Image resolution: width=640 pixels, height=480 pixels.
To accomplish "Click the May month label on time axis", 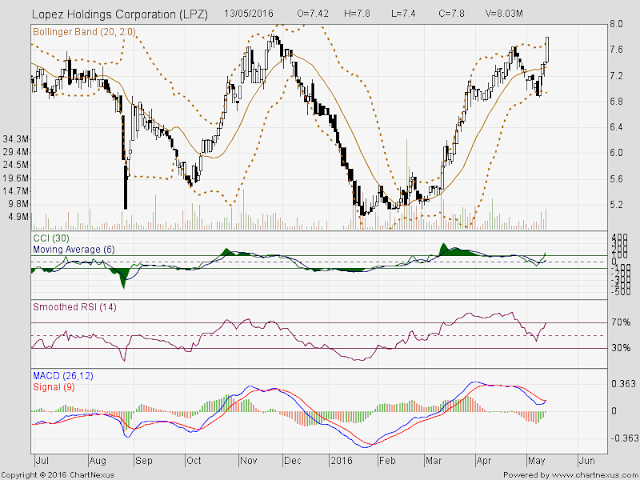I will tap(536, 461).
